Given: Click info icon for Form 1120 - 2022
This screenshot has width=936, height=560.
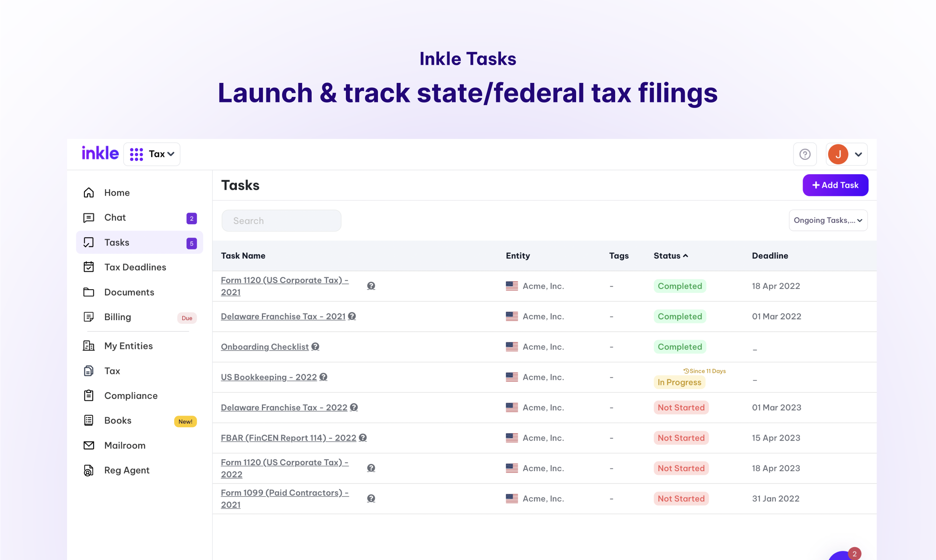Looking at the screenshot, I should point(371,468).
